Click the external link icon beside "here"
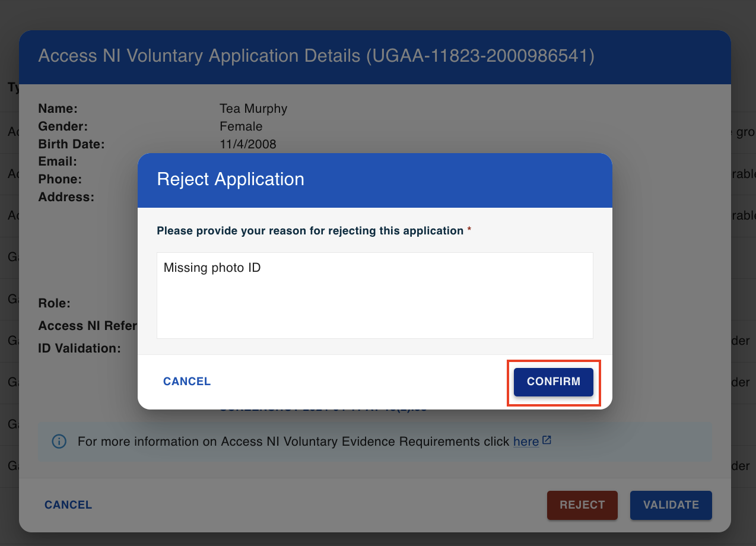The image size is (756, 546). coord(547,441)
